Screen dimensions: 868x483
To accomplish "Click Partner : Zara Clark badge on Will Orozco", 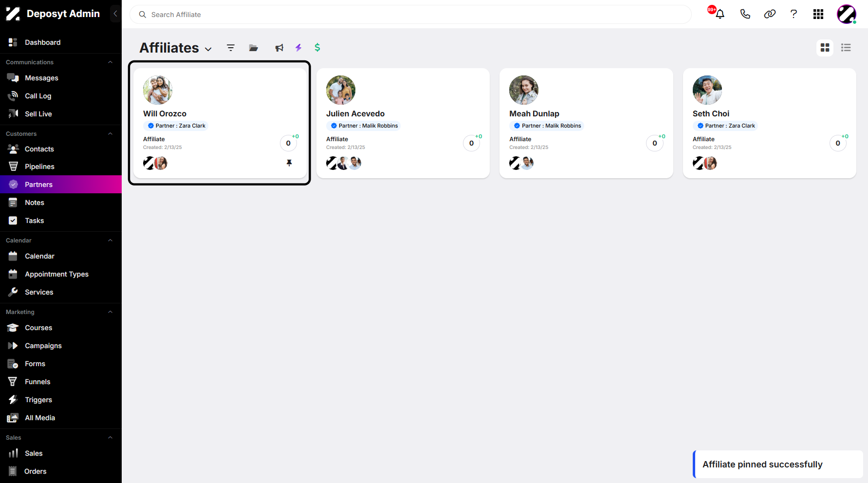I will [176, 126].
